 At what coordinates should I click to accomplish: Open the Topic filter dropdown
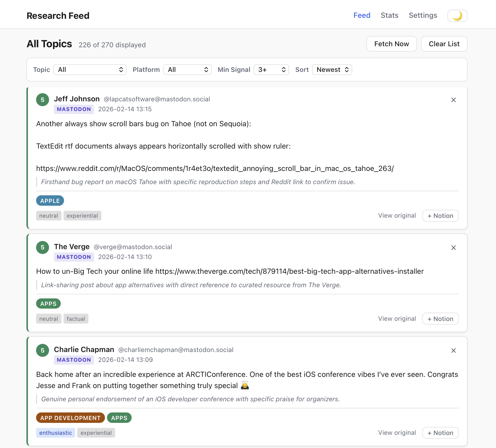(x=90, y=70)
